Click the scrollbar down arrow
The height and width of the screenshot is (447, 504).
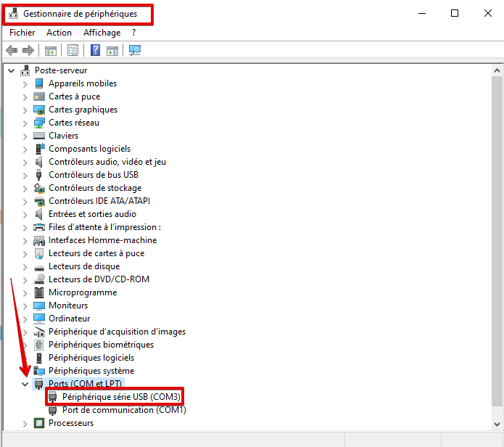[x=497, y=425]
